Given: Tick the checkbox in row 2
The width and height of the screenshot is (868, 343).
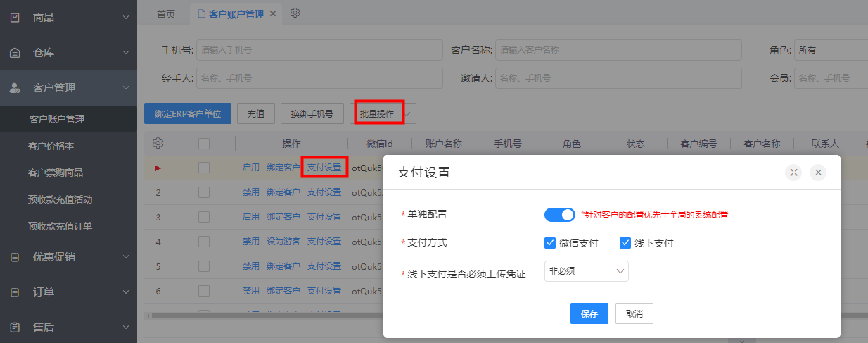Looking at the screenshot, I should (204, 192).
